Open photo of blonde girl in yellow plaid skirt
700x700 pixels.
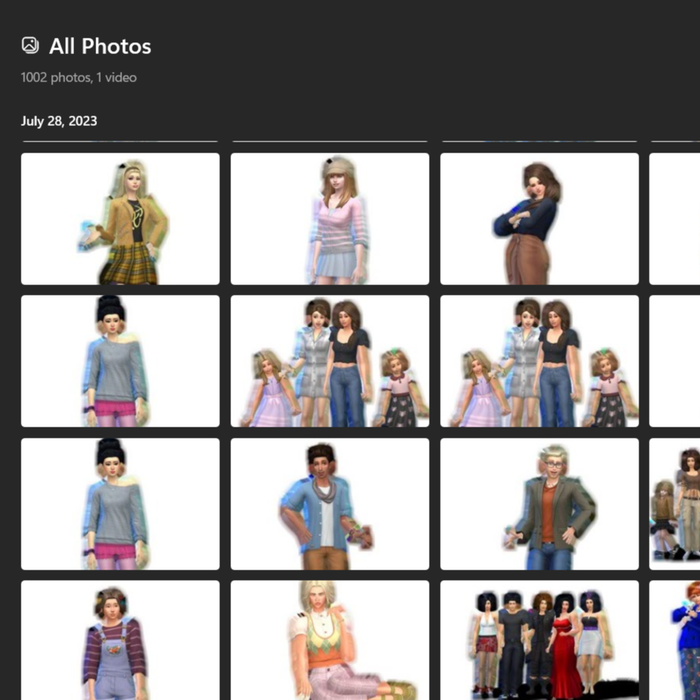coord(120,218)
